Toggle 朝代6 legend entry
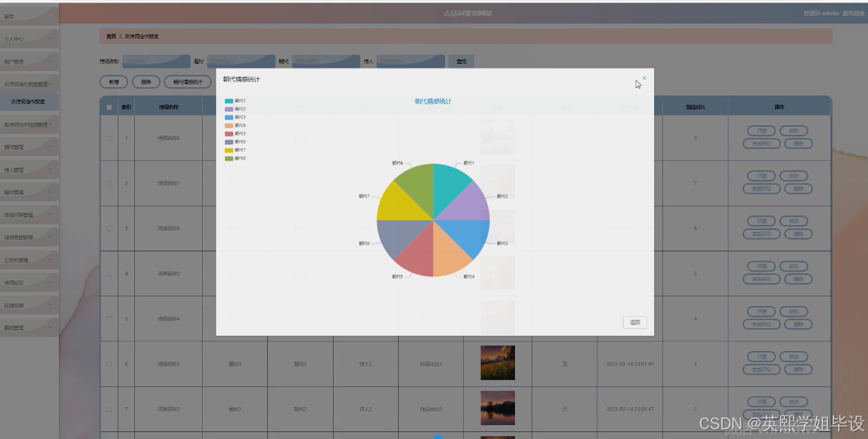This screenshot has width=868, height=439. pyautogui.click(x=235, y=142)
